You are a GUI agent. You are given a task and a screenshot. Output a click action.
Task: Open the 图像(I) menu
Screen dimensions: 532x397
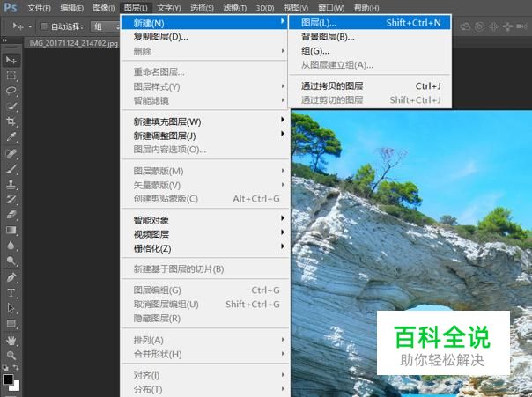pos(103,7)
